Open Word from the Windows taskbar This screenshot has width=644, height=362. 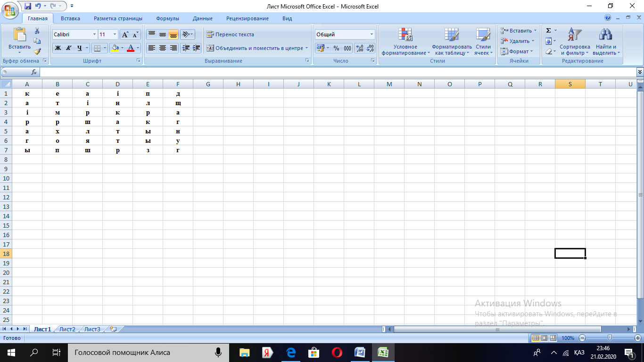coord(359,352)
